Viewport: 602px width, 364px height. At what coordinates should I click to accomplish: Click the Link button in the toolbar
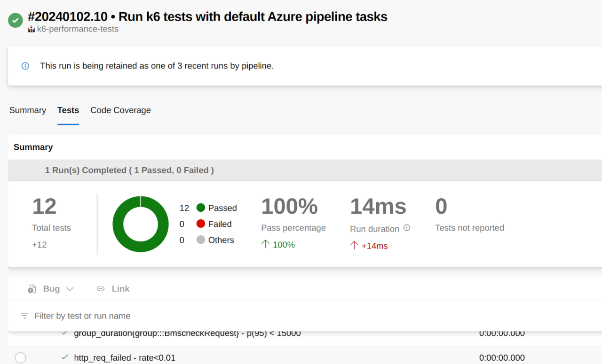tap(120, 288)
